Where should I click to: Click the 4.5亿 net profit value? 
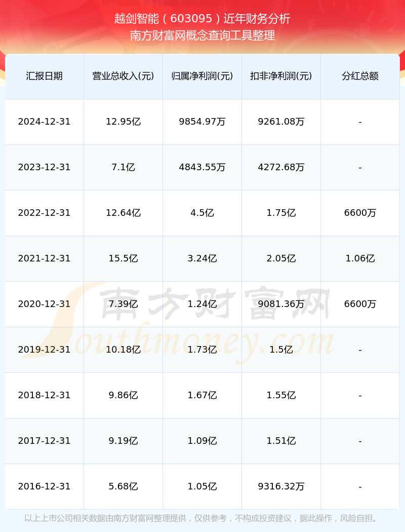tap(202, 213)
